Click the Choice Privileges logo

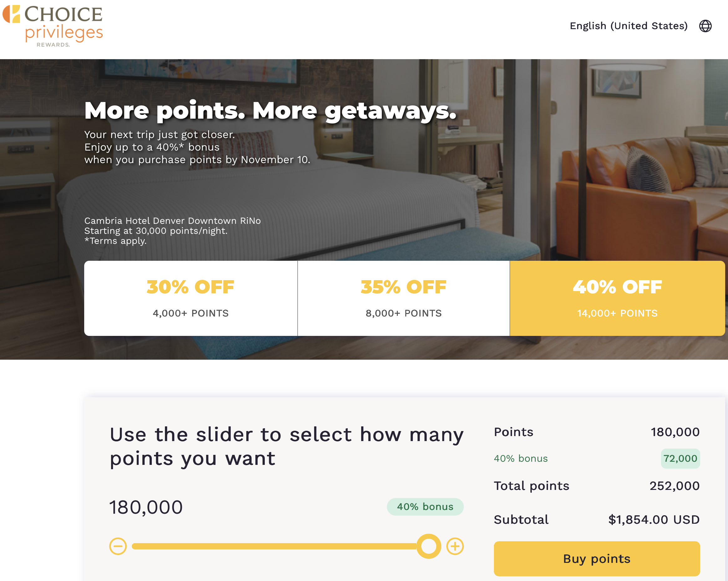[53, 26]
